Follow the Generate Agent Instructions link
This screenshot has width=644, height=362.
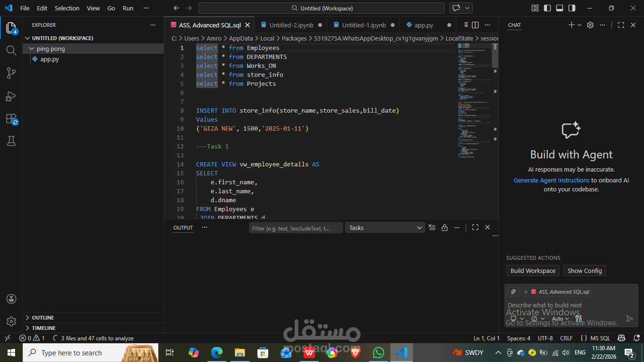(x=552, y=180)
